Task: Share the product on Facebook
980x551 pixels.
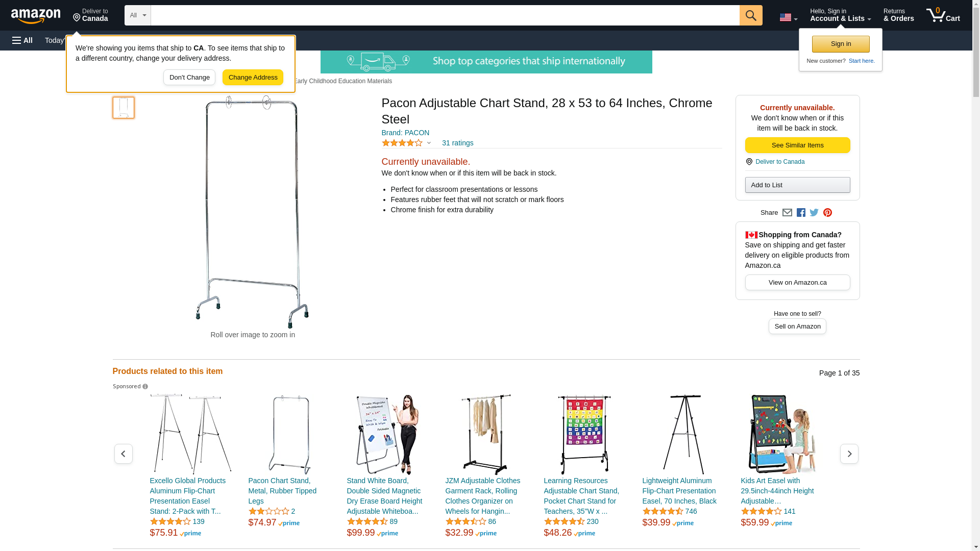Action: [801, 213]
